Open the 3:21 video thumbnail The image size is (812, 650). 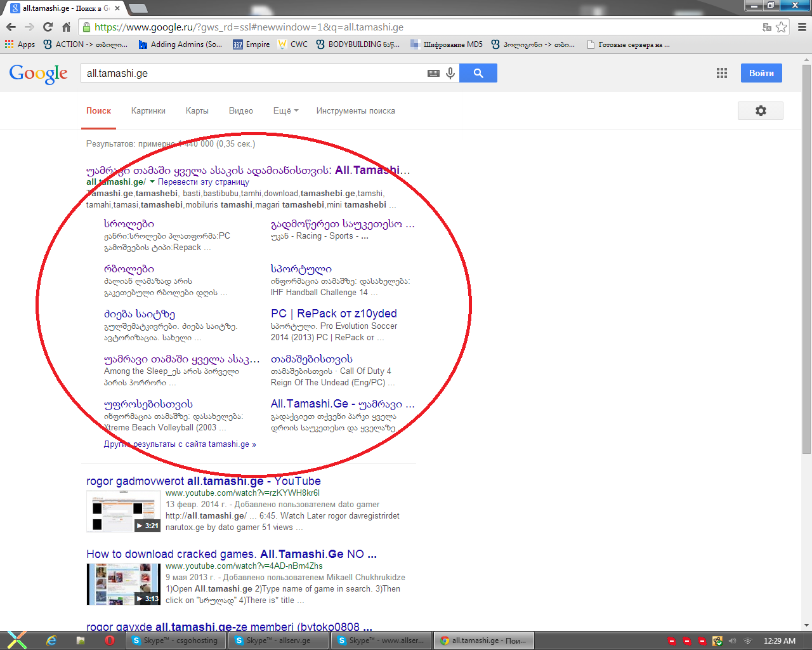[x=123, y=512]
